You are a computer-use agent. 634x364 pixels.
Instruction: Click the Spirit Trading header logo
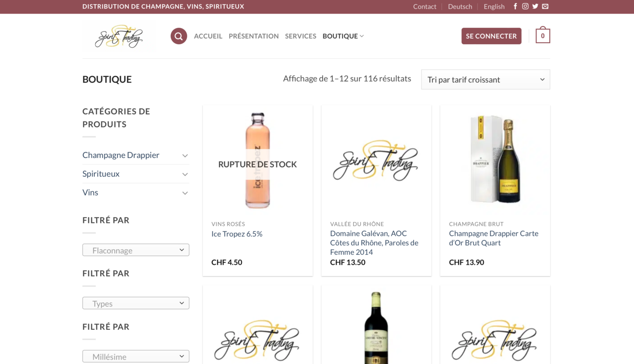[119, 36]
